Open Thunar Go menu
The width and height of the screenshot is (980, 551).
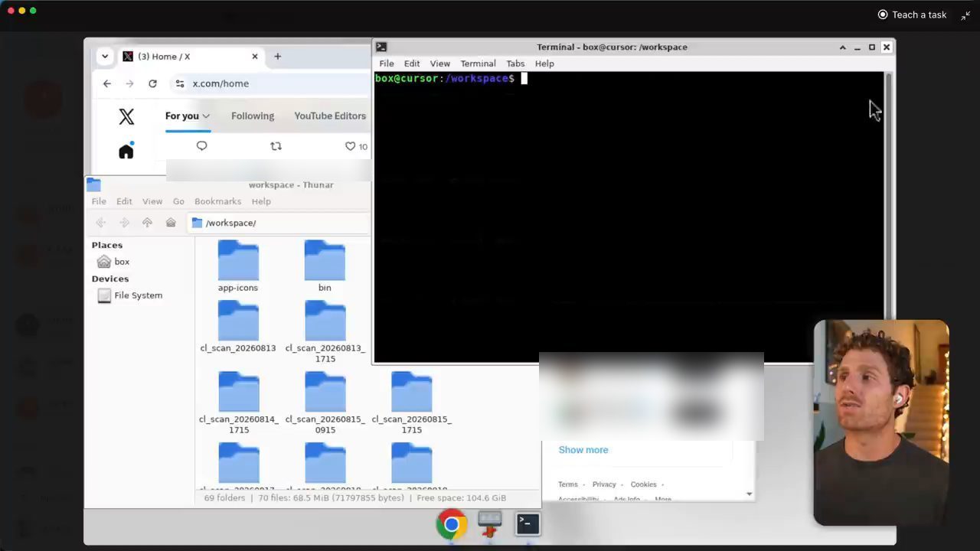[178, 201]
